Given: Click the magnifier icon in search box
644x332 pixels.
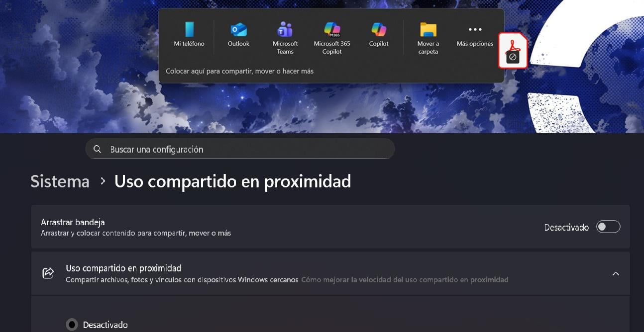Looking at the screenshot, I should click(x=98, y=149).
